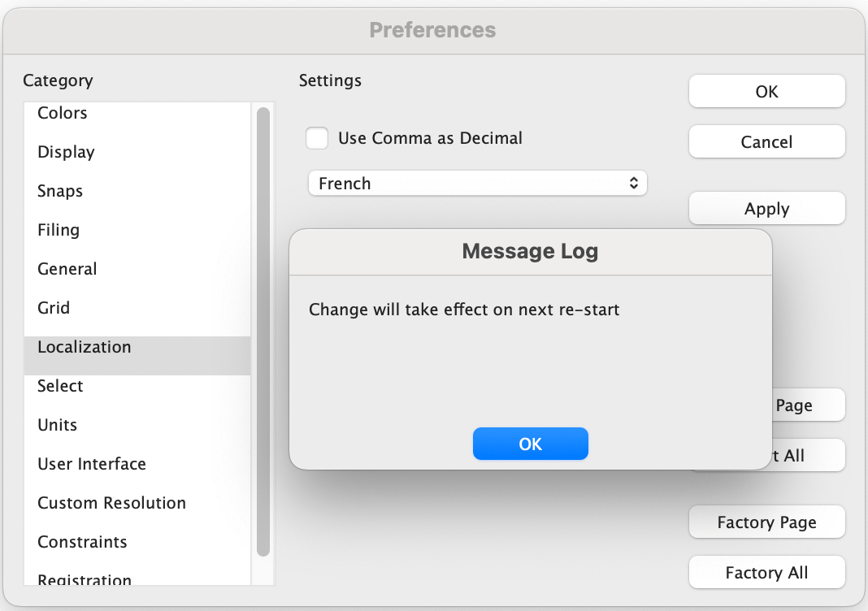This screenshot has width=868, height=611.
Task: Open the Constraints category
Action: coord(82,542)
